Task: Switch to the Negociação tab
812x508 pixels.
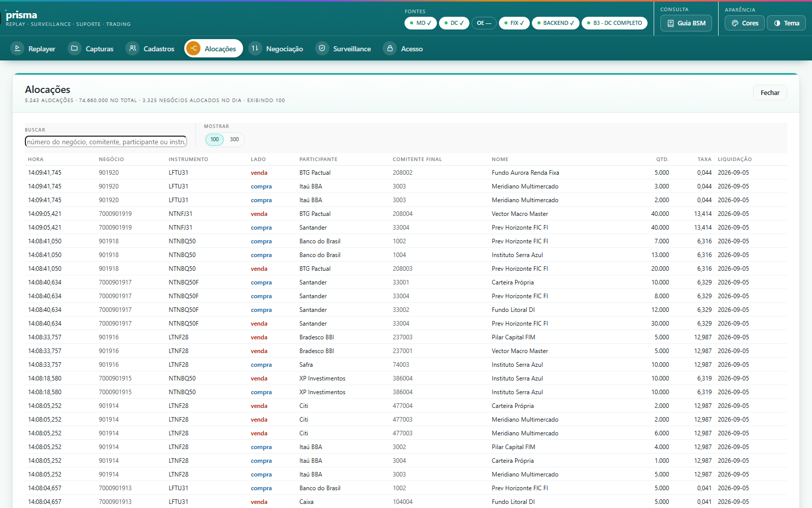Action: coord(277,49)
